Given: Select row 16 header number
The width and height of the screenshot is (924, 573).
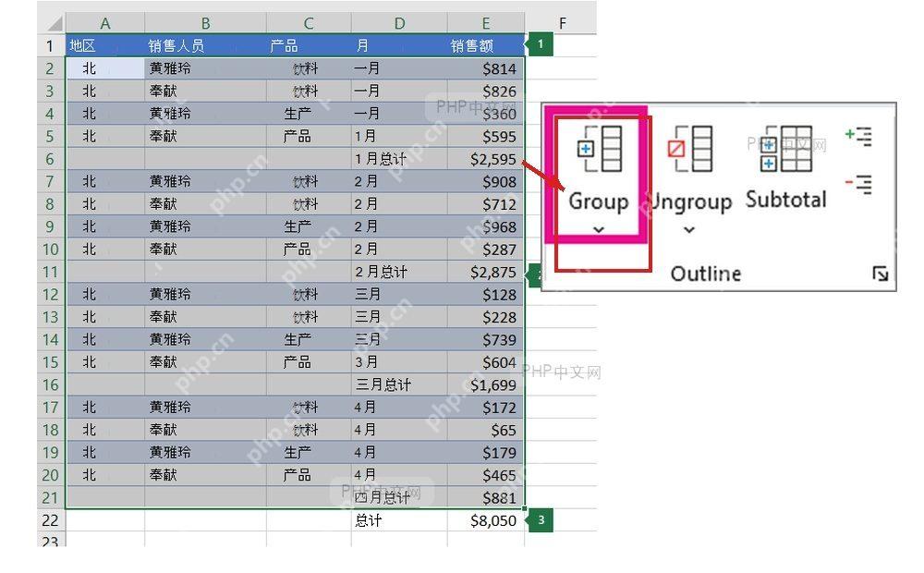Looking at the screenshot, I should coord(51,385).
